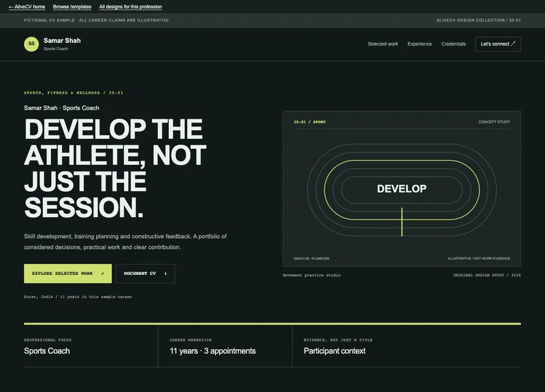Screen dimensions: 545x392
Task: Click the SS avatar logo
Action: point(31,44)
